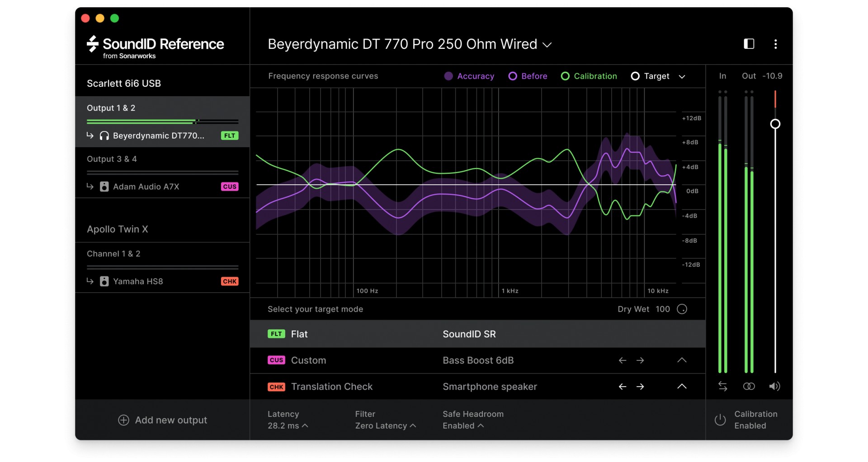Click the Output 1 & 2 volume bar

[162, 121]
